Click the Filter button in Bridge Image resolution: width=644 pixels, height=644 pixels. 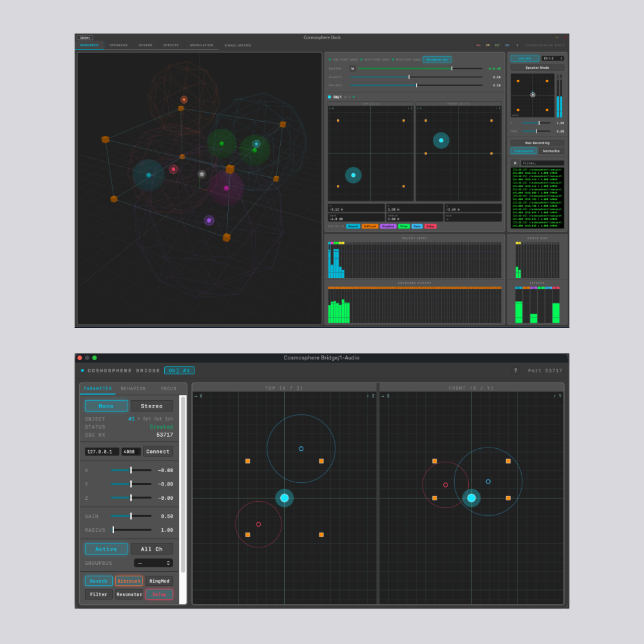click(x=99, y=594)
